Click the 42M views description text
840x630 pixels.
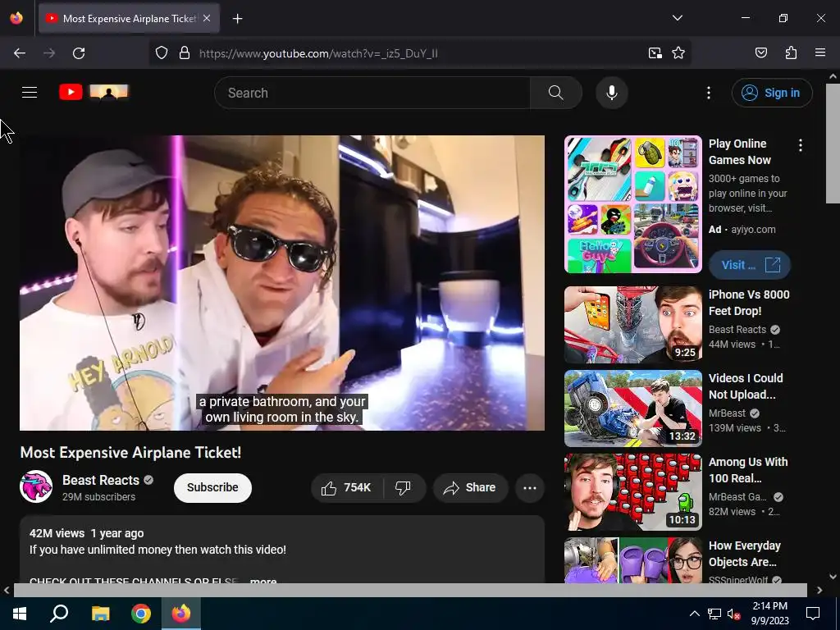click(x=57, y=533)
